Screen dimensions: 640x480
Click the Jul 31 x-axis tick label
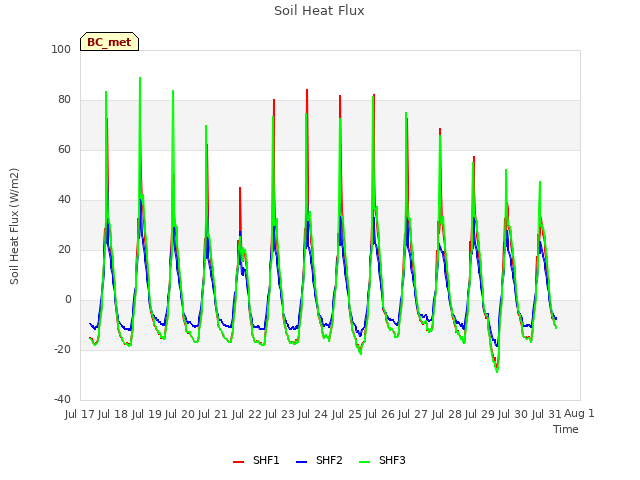(547, 414)
